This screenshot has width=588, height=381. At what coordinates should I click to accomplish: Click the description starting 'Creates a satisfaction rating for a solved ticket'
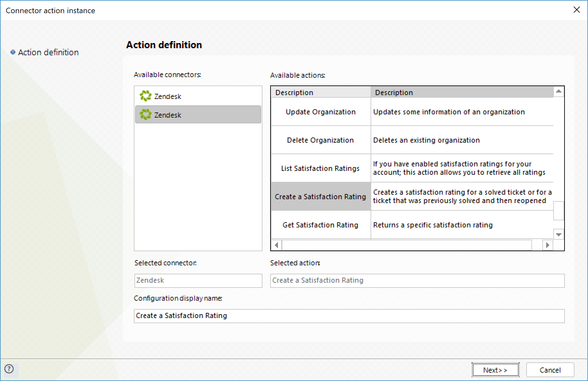pyautogui.click(x=462, y=196)
